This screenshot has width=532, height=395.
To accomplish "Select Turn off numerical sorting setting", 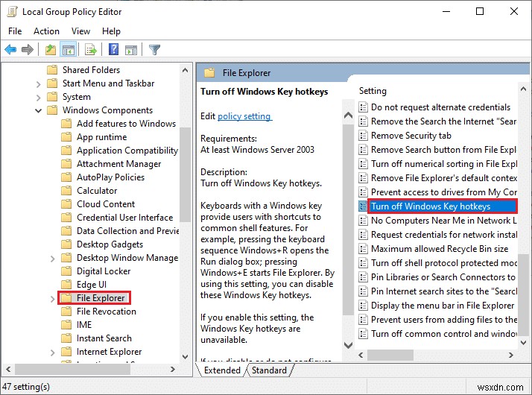I will coord(444,164).
